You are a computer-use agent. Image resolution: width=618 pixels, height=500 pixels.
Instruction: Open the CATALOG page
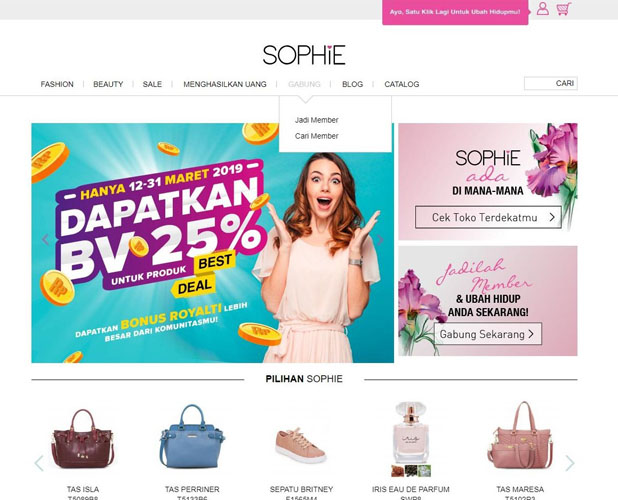pyautogui.click(x=402, y=84)
